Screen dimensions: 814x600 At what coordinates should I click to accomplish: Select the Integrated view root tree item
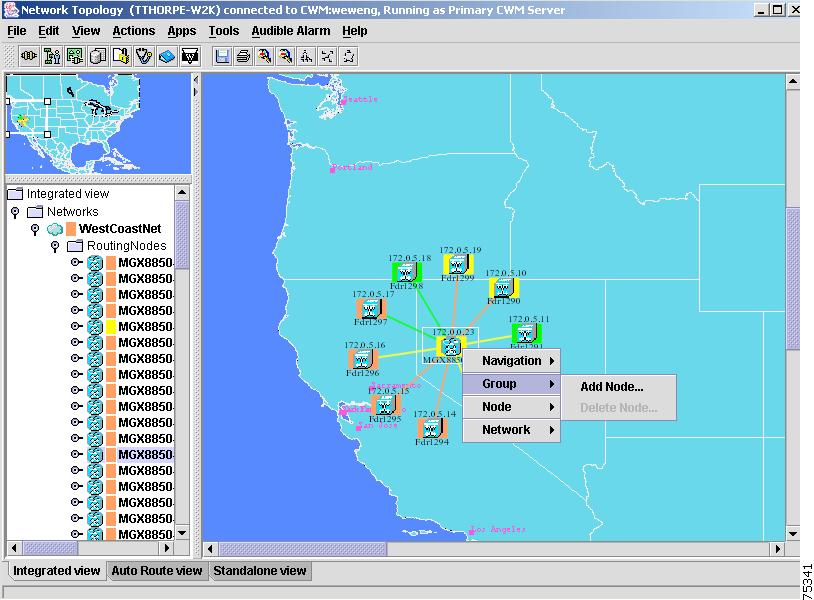point(68,194)
